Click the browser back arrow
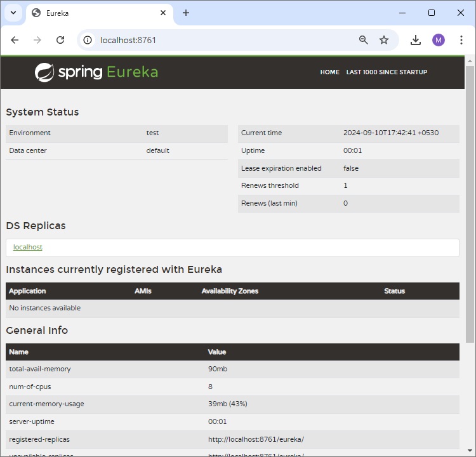 [x=15, y=40]
